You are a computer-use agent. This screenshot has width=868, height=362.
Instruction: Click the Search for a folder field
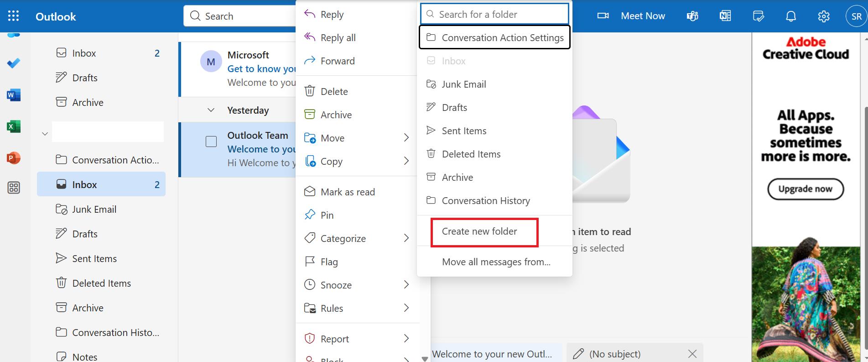pyautogui.click(x=494, y=14)
